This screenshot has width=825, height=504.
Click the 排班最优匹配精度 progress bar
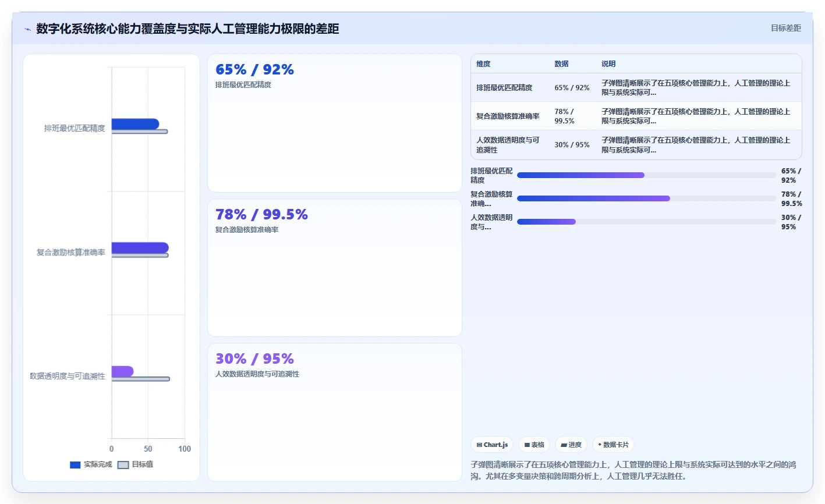[647, 175]
